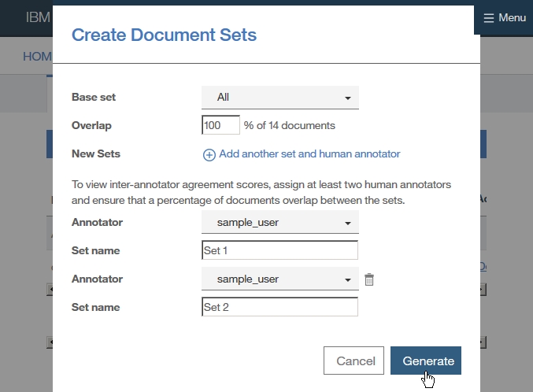Click the lower scroll arrow at the right edge

point(483,343)
